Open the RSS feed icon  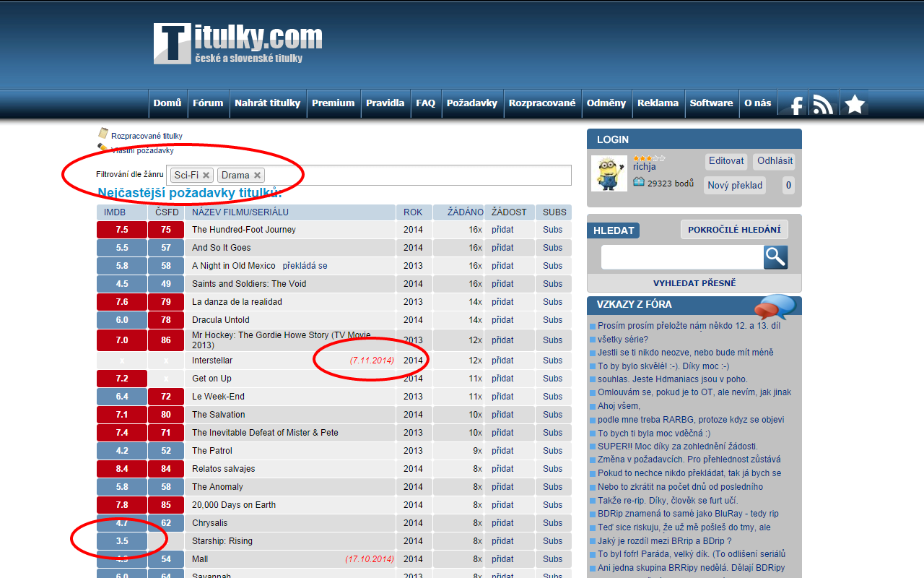(x=823, y=104)
